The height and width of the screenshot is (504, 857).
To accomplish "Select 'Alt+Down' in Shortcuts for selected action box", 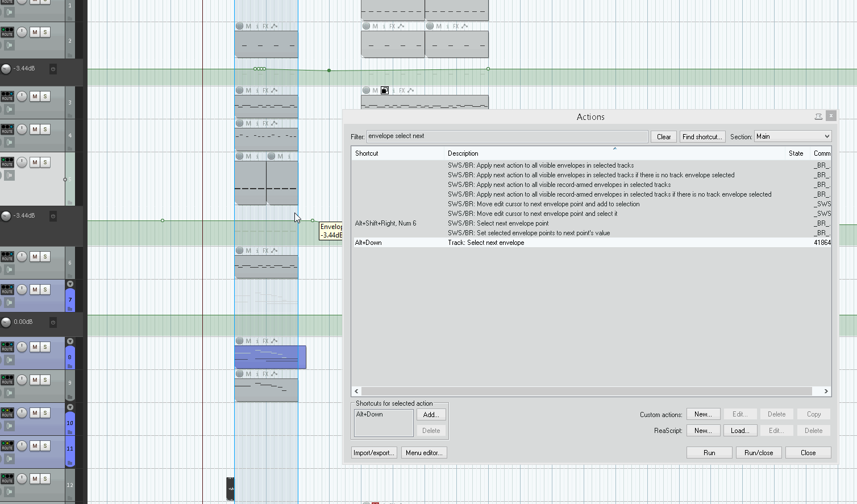I will [369, 414].
